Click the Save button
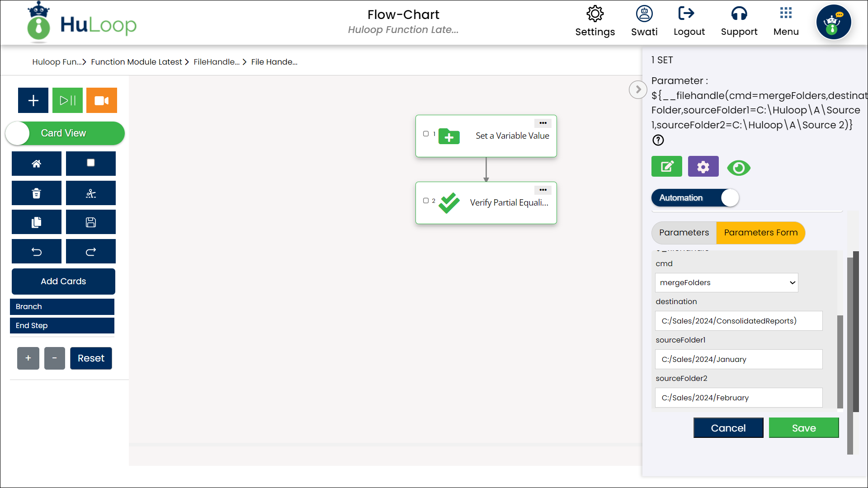Image resolution: width=868 pixels, height=488 pixels. point(804,428)
